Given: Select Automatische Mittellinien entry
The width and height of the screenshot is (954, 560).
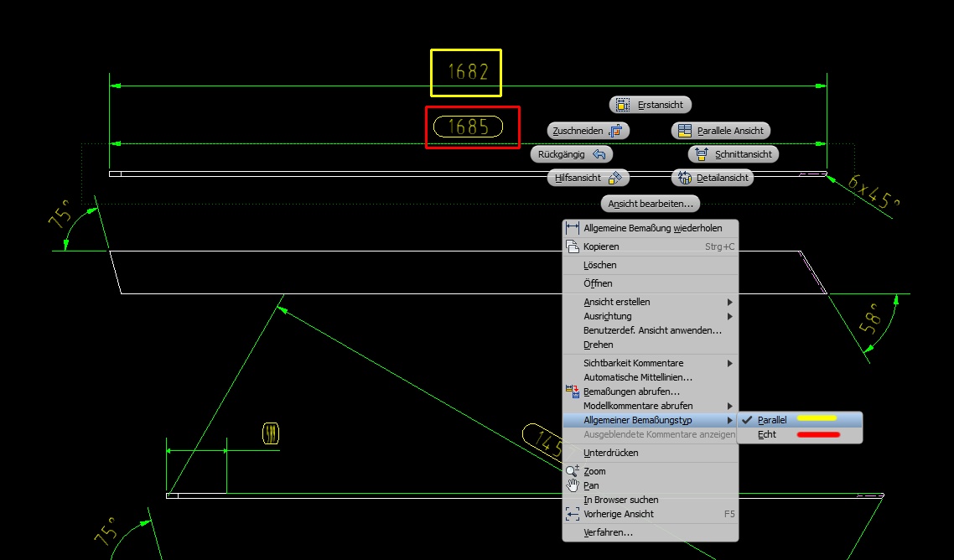Looking at the screenshot, I should [x=651, y=377].
